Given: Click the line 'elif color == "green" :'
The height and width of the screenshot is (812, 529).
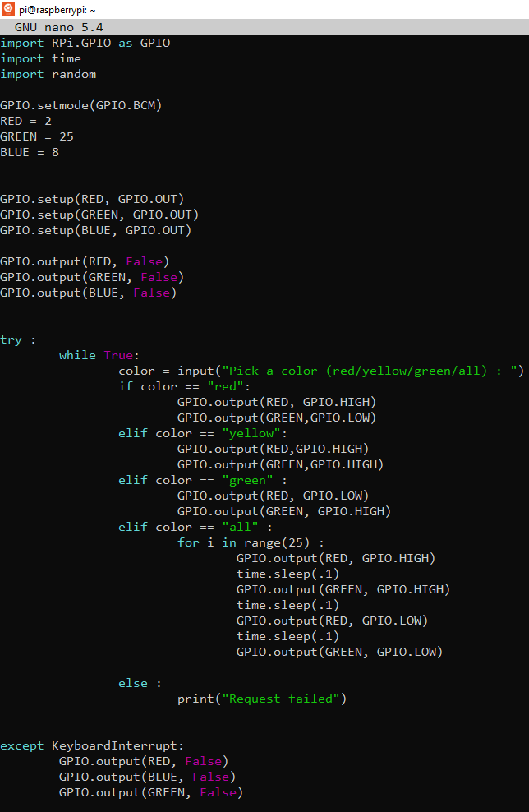Looking at the screenshot, I should pos(203,480).
